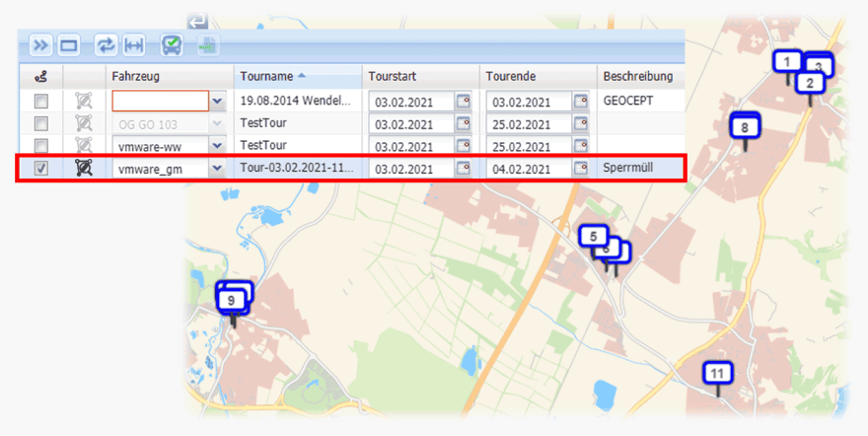Select map marker number 8

coord(745,127)
